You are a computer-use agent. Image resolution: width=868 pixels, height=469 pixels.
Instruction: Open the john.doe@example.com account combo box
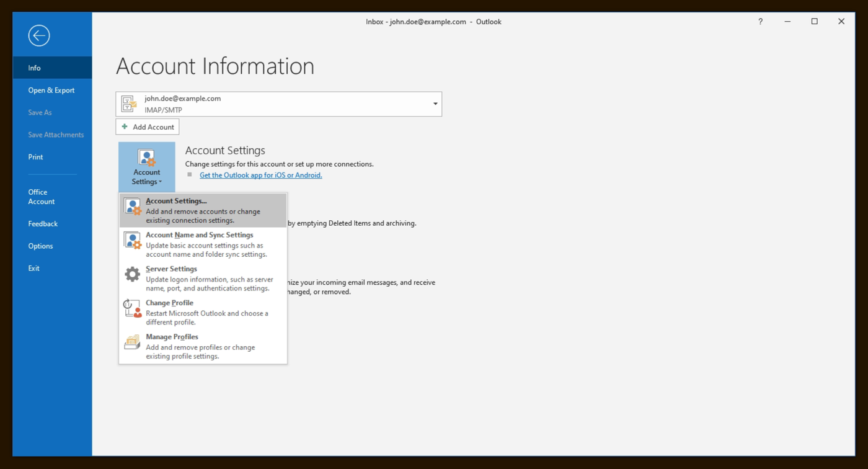(279, 104)
